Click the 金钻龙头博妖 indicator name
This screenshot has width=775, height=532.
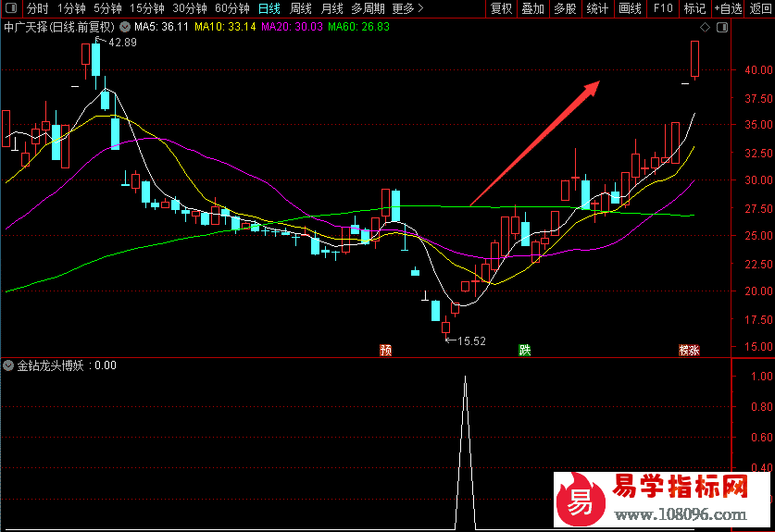coord(50,365)
